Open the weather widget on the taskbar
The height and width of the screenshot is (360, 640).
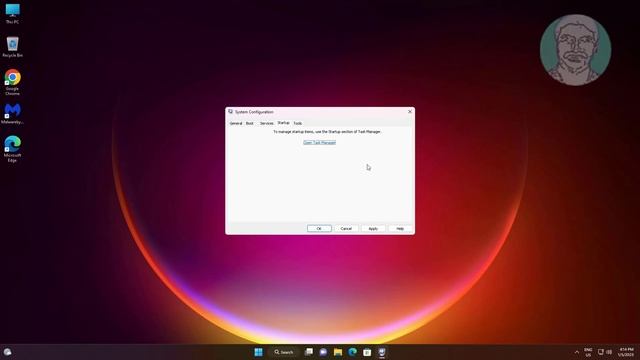point(7,352)
